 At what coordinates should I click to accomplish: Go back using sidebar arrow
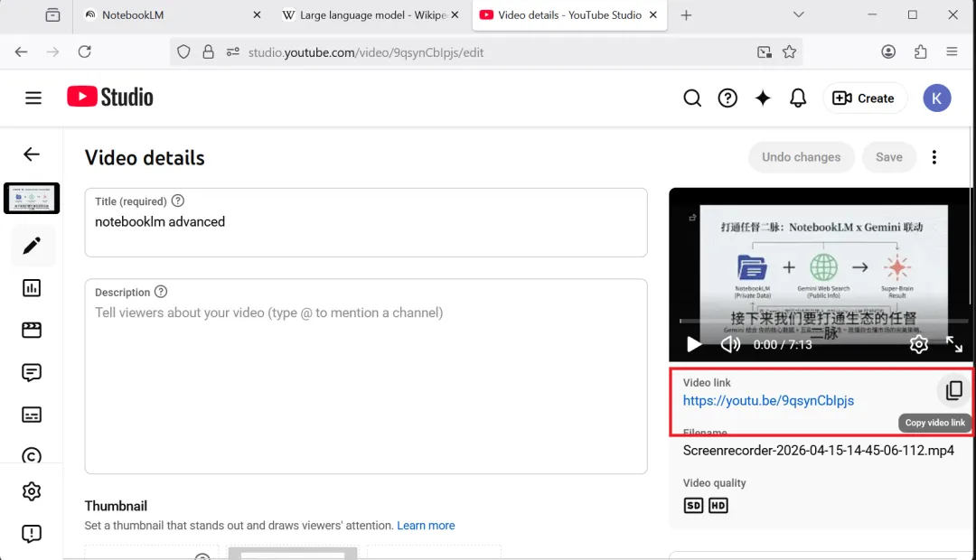click(31, 154)
